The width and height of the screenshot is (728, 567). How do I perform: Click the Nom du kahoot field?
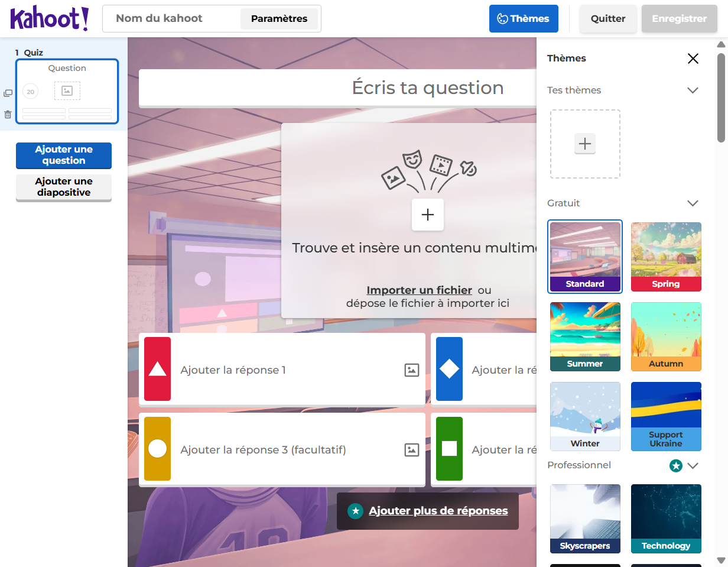click(171, 18)
